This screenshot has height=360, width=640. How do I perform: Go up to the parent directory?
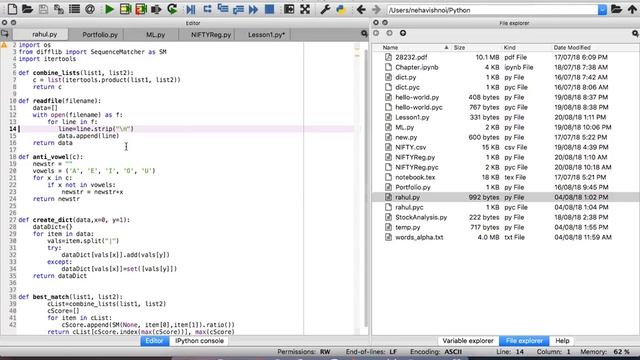click(632, 9)
